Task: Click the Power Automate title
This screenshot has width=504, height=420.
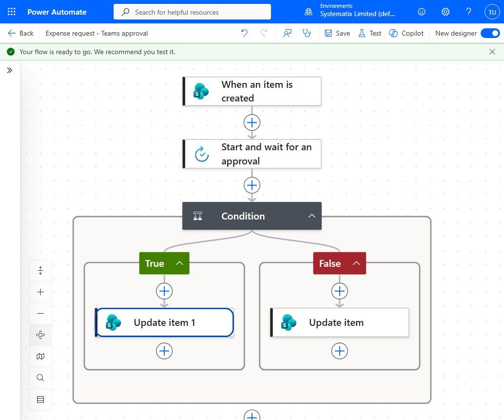Action: (57, 12)
